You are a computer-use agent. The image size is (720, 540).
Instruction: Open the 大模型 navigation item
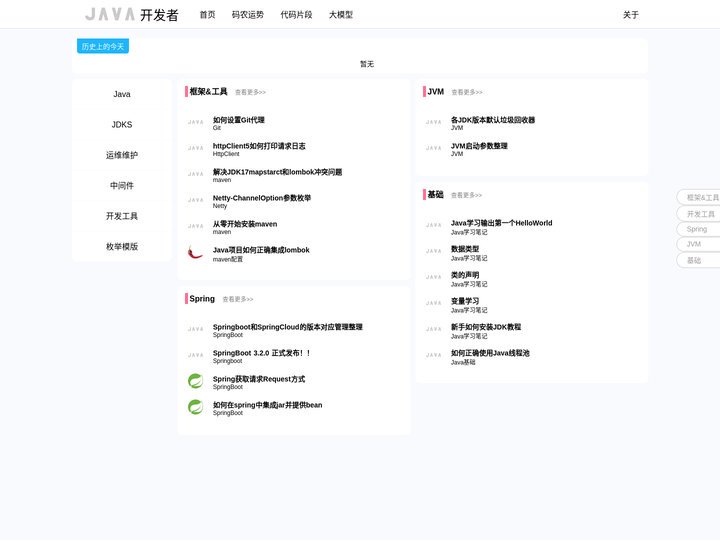[341, 15]
